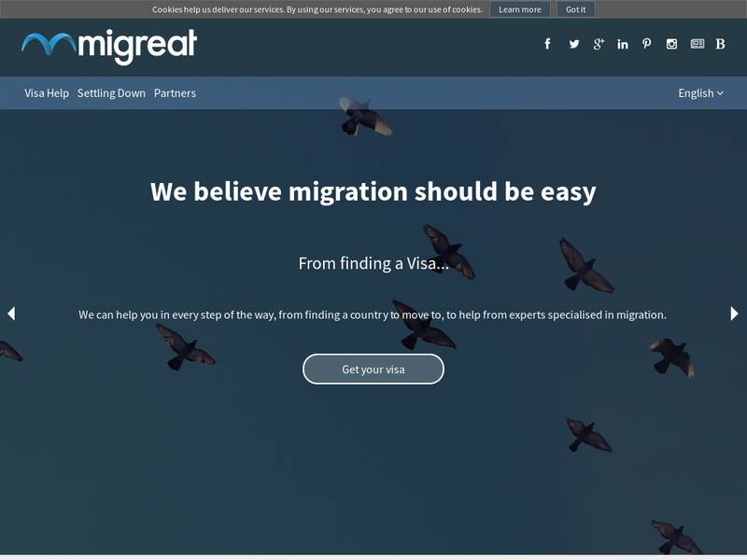Open the bold B blog icon

(x=720, y=44)
